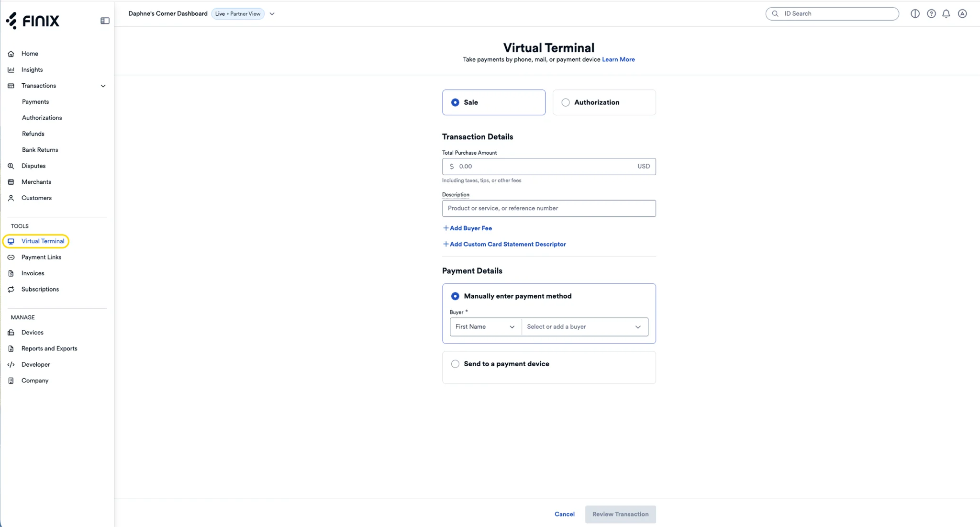Toggle the theme contrast icon
980x527 pixels.
click(x=915, y=14)
